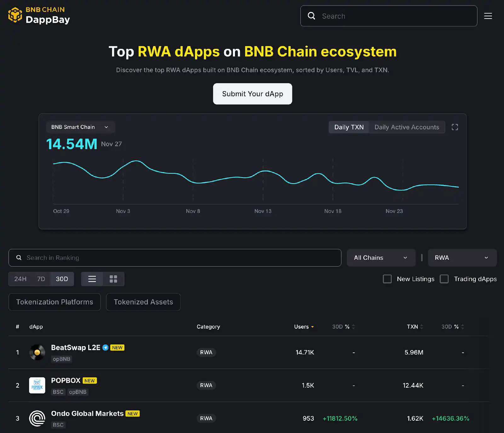Expand the chart to fullscreen

(x=455, y=127)
